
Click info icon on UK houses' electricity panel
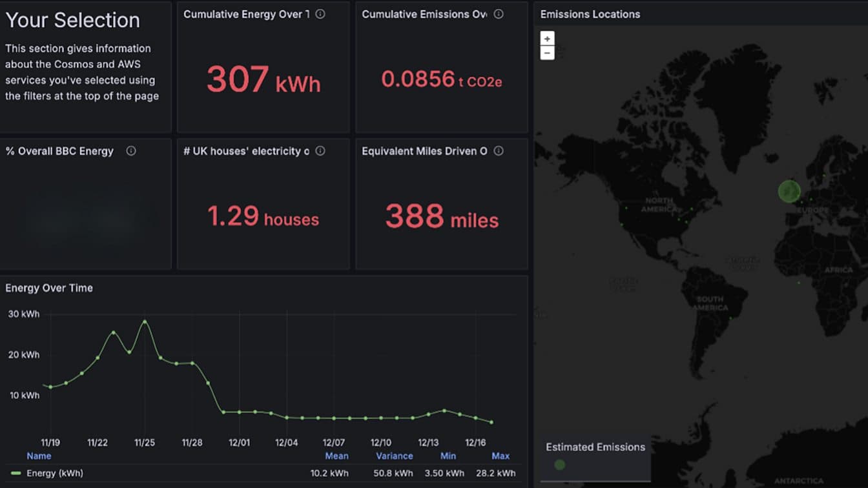tap(320, 151)
